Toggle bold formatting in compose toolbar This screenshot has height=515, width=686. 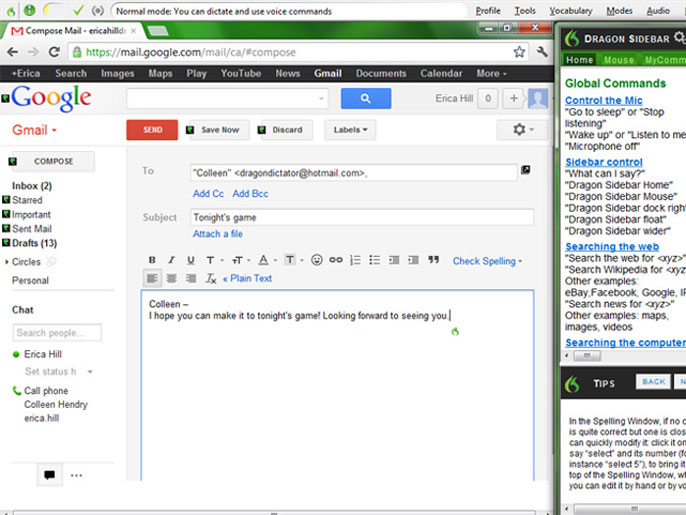[152, 260]
